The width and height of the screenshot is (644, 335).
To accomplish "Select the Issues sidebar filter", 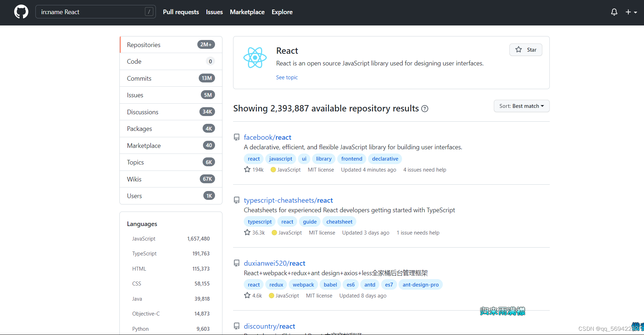I will pos(171,95).
